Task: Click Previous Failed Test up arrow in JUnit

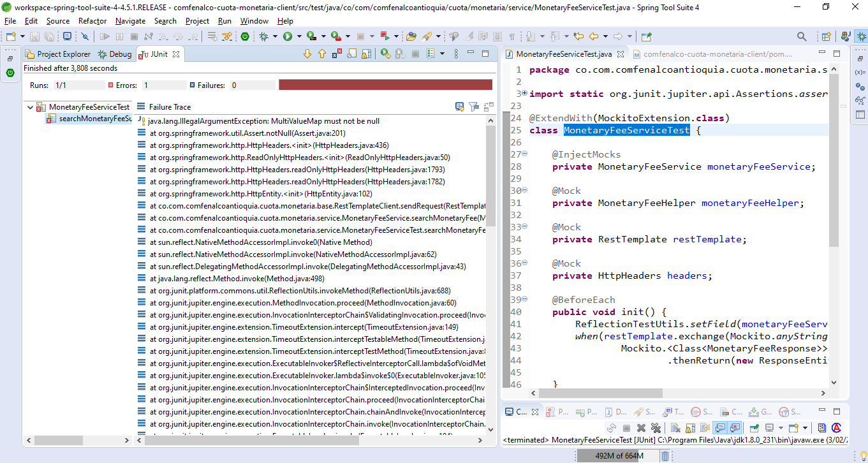Action: click(x=322, y=54)
